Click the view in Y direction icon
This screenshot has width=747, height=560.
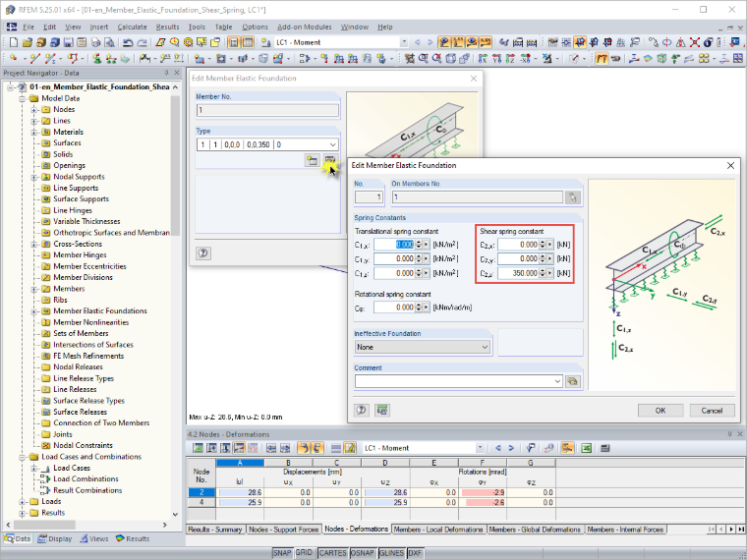click(x=496, y=59)
